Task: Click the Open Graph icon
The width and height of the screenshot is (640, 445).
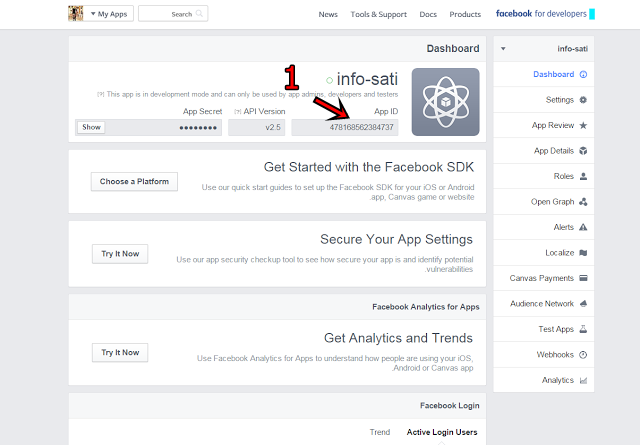Action: pos(583,202)
